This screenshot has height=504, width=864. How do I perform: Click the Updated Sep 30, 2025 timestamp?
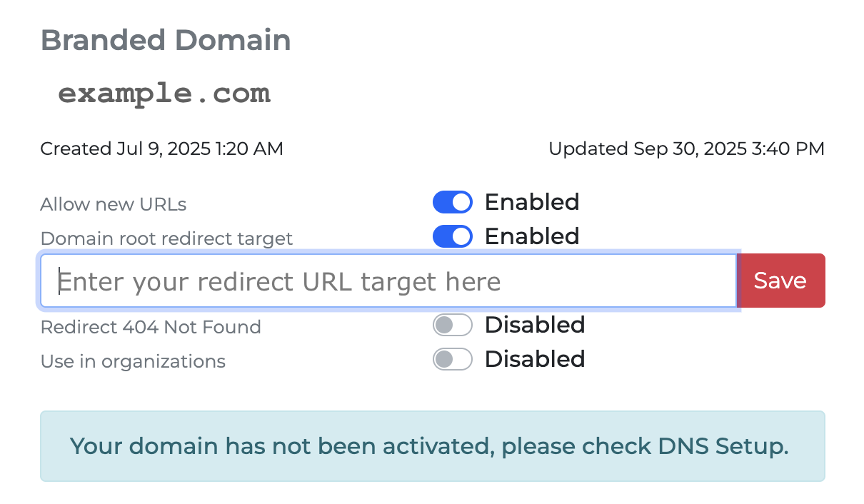(686, 149)
